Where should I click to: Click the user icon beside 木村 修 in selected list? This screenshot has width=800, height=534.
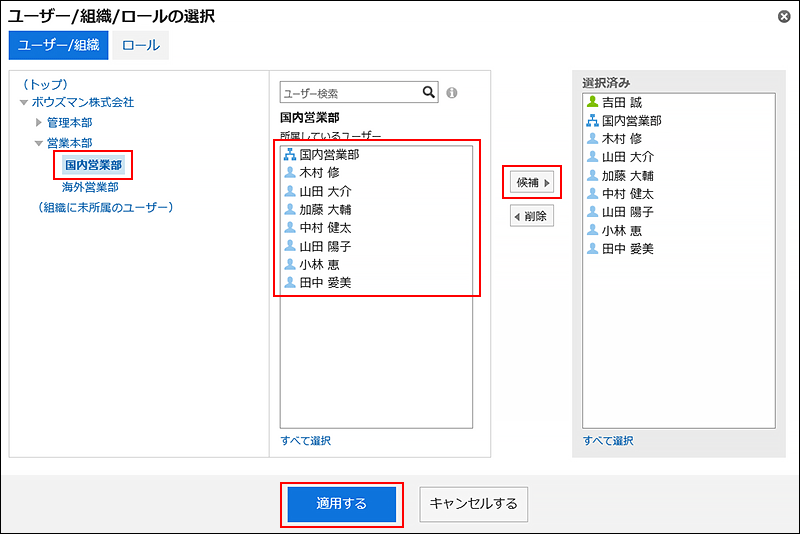[592, 138]
